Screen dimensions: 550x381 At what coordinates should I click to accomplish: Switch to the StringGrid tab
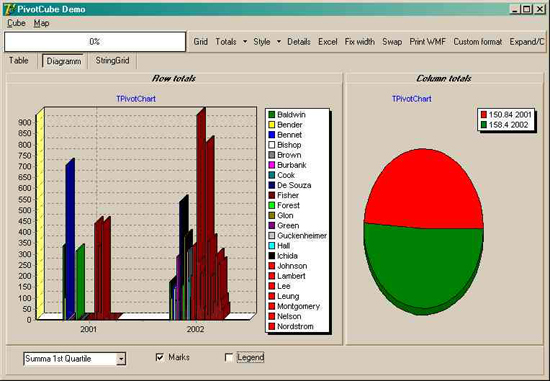coord(112,61)
